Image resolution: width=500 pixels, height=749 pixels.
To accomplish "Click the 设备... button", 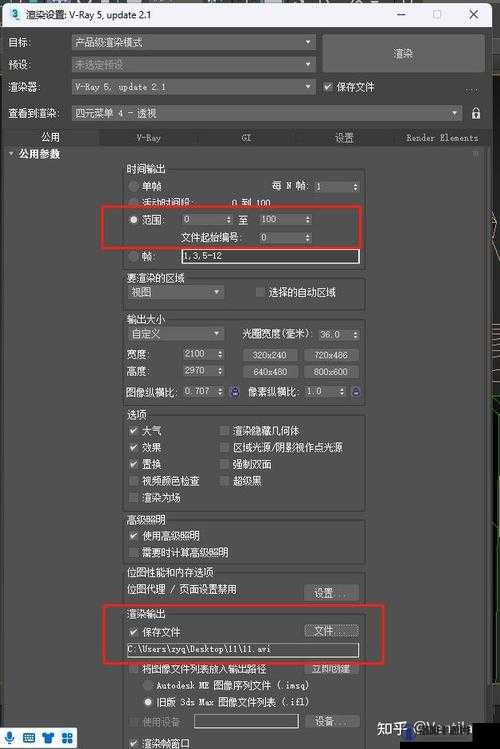I will pyautogui.click(x=331, y=721).
